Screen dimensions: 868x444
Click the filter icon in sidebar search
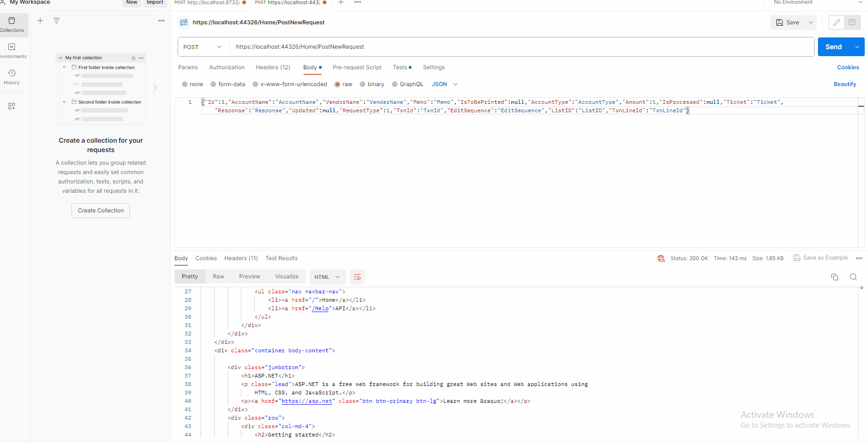tap(57, 21)
